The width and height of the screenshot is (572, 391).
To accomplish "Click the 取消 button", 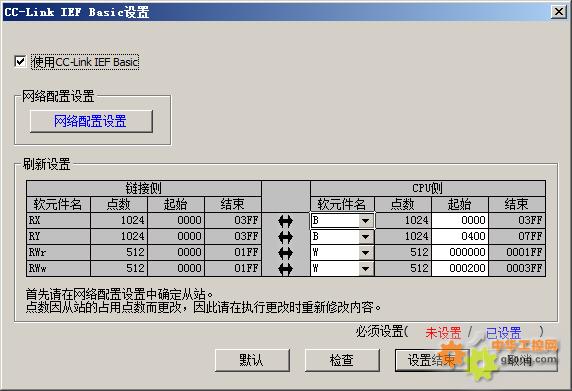I will click(x=521, y=360).
